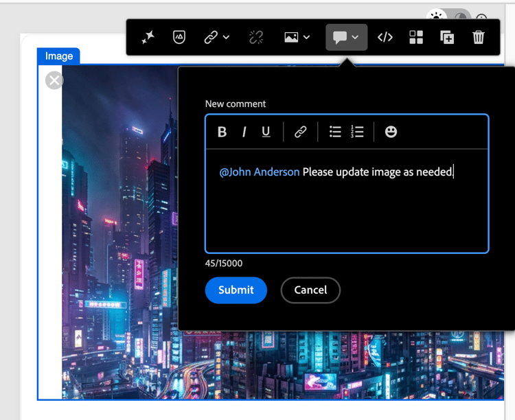515x420 pixels.
Task: Expand the comment options chevron
Action: [355, 37]
